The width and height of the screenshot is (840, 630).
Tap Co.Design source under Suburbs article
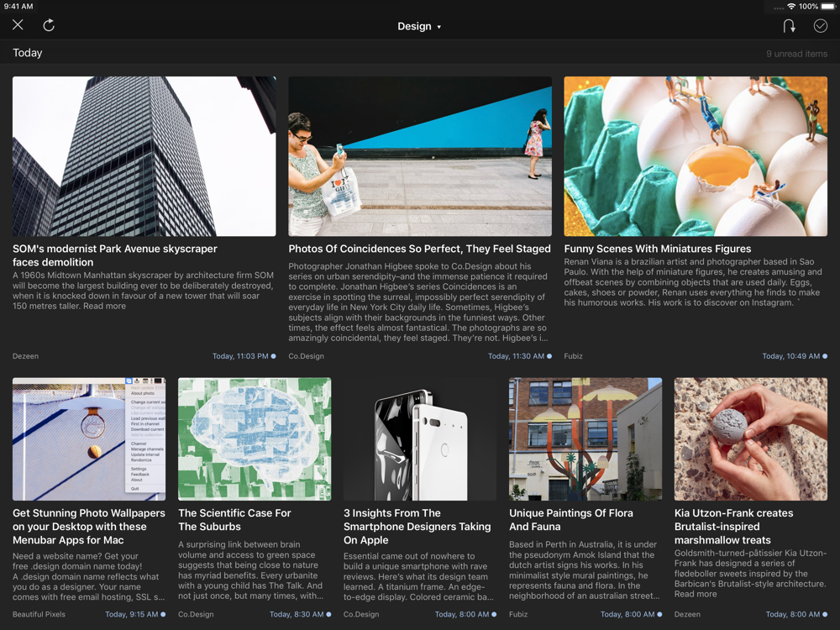click(196, 615)
